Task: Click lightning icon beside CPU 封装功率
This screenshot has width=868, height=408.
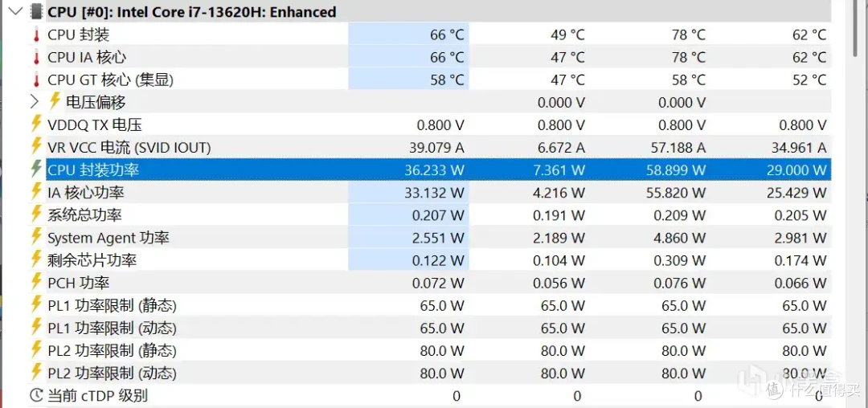Action: tap(36, 169)
